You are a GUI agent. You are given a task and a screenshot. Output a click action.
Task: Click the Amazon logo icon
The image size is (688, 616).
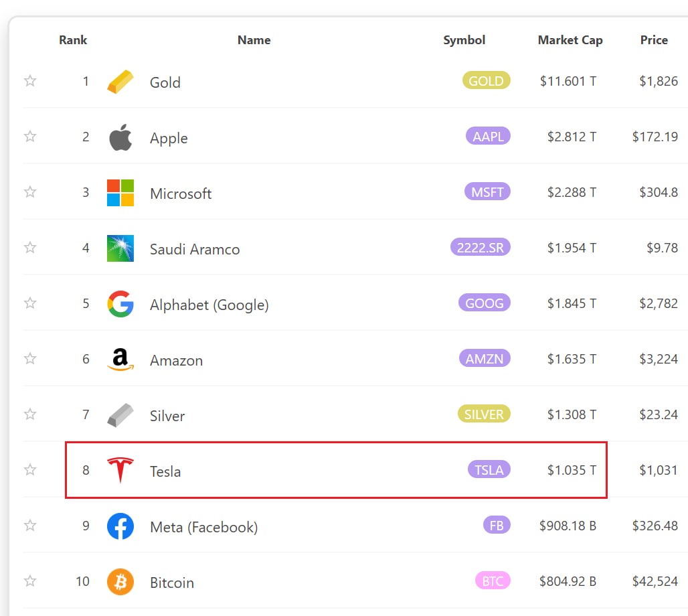tap(120, 360)
